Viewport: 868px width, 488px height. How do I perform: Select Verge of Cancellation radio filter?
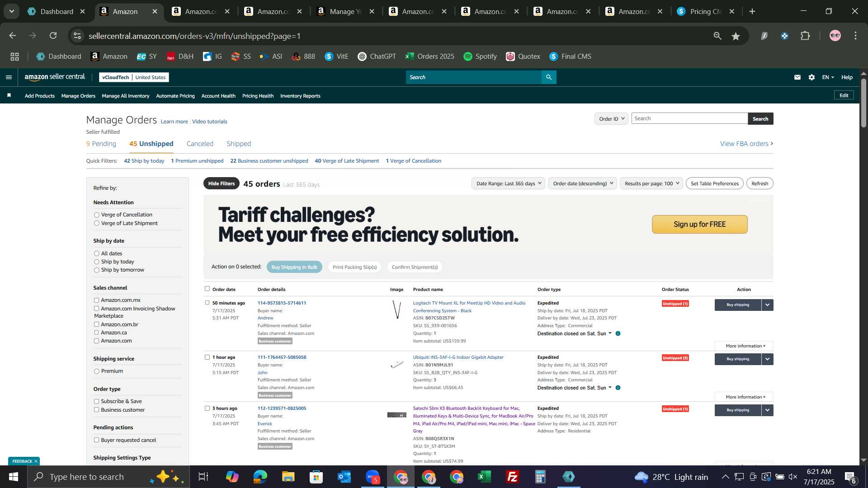96,215
